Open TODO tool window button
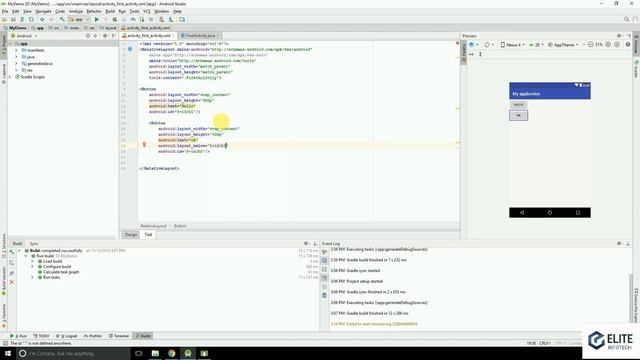 tap(42, 336)
